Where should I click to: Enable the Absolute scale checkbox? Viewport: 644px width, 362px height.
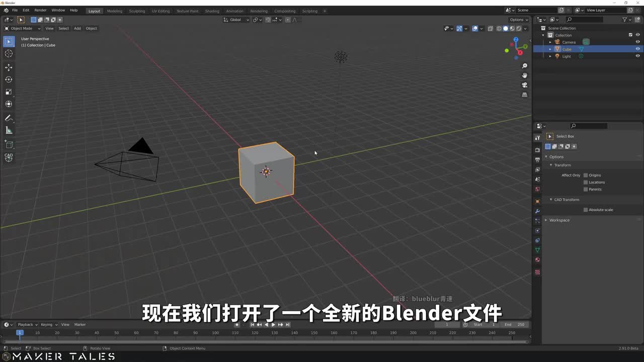pos(586,210)
